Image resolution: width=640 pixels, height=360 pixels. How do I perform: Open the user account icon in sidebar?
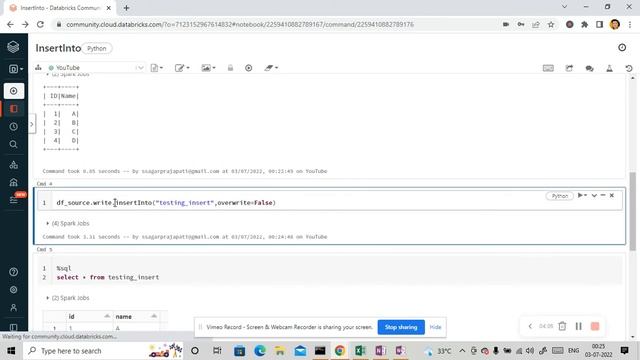(13, 307)
